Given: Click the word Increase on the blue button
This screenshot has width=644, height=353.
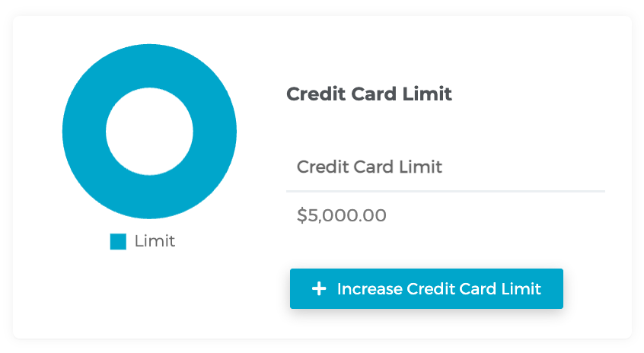Looking at the screenshot, I should 370,289.
